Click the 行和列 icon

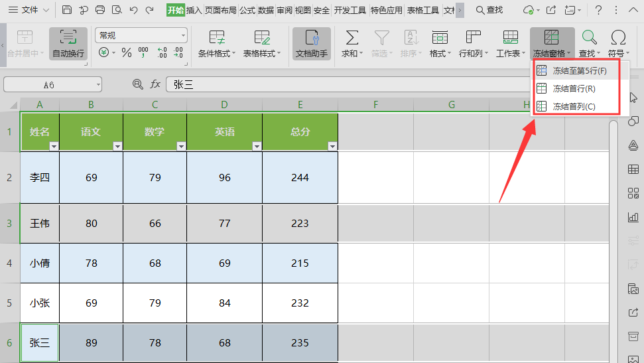(473, 38)
